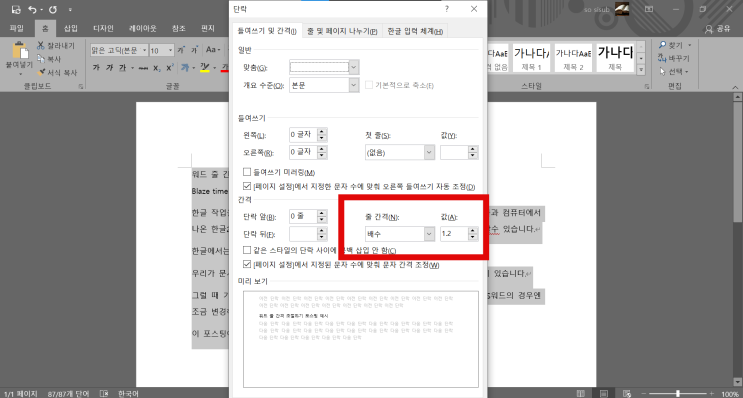Select the 제목 2 style
The width and height of the screenshot is (743, 398).
pos(573,58)
